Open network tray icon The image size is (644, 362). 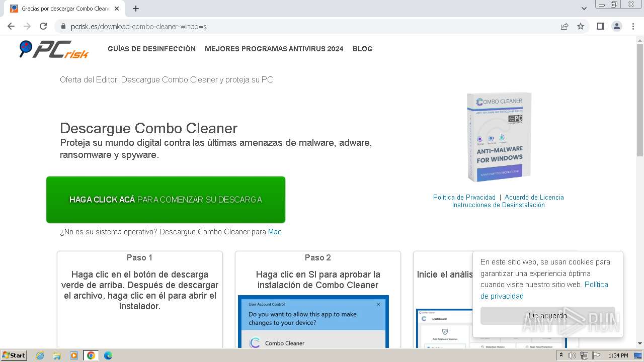point(584,355)
